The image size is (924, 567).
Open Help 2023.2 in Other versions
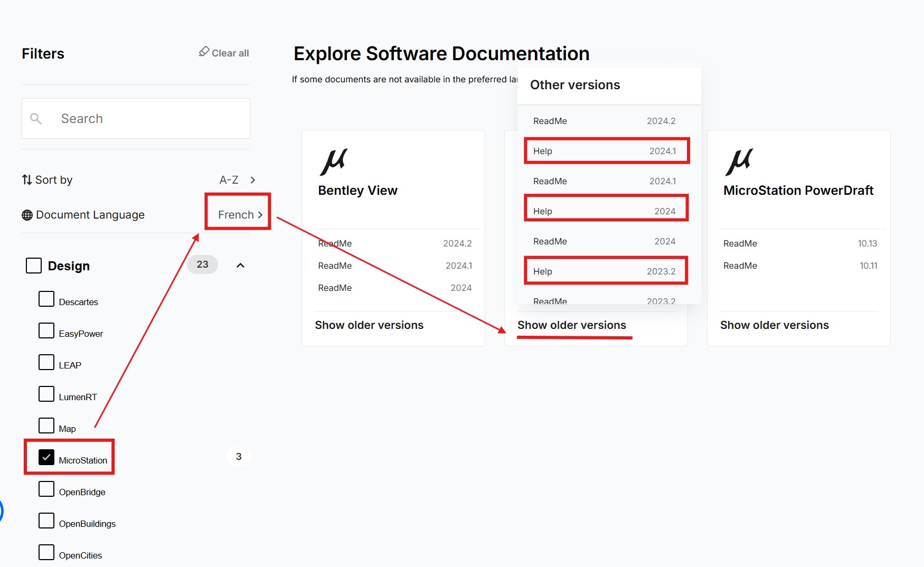pos(604,271)
